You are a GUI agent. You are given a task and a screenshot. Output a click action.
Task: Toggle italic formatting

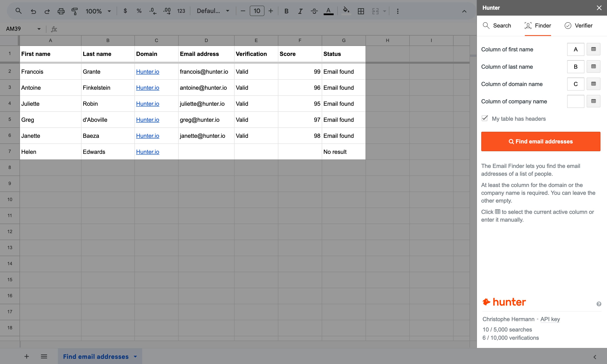(300, 11)
